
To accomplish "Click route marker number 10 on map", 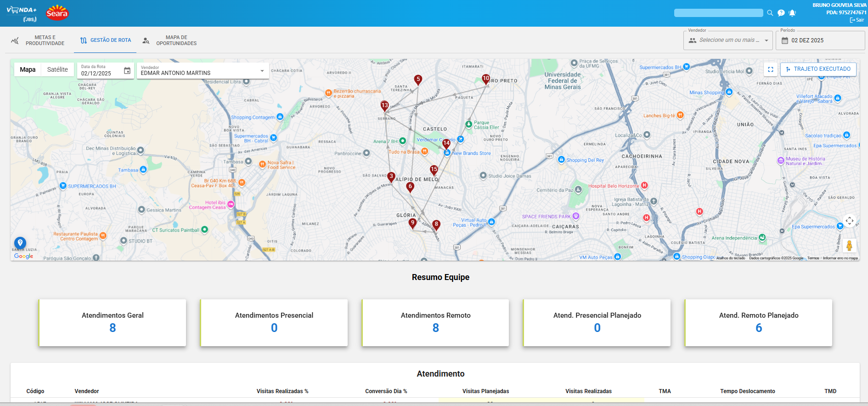I will point(486,79).
